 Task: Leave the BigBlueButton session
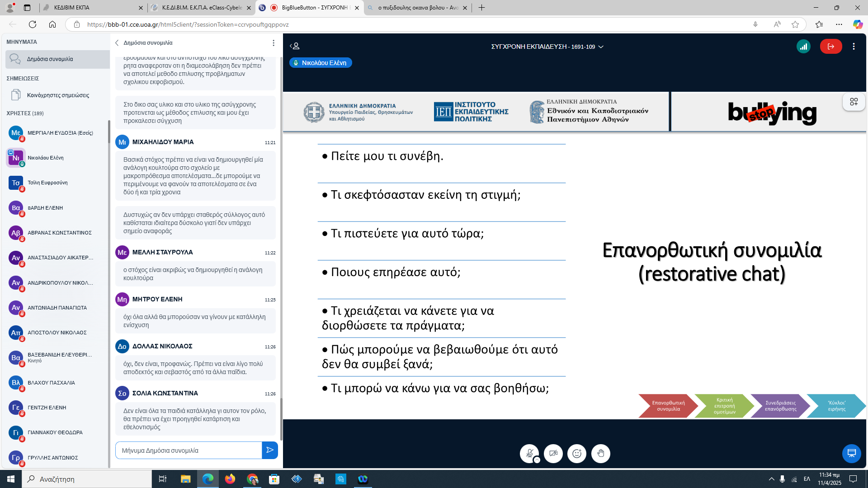pos(831,47)
